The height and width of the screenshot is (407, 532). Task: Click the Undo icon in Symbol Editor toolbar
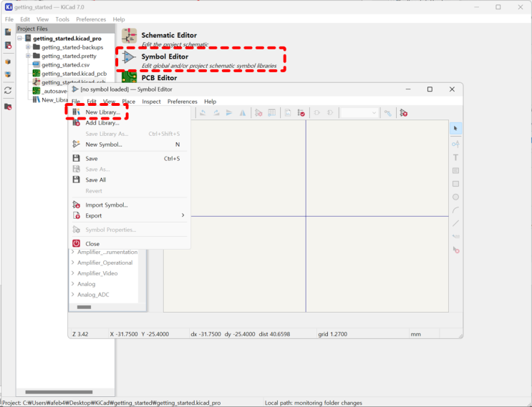click(x=203, y=113)
